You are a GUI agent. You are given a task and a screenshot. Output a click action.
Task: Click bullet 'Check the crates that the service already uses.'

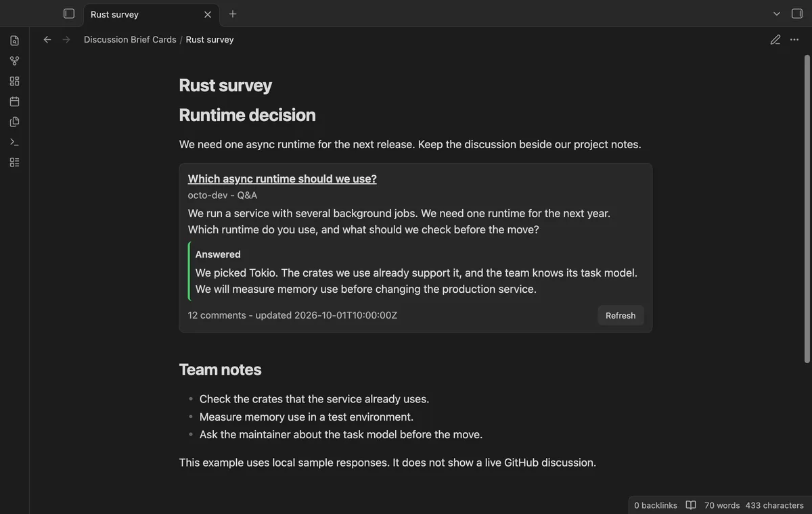click(x=315, y=399)
